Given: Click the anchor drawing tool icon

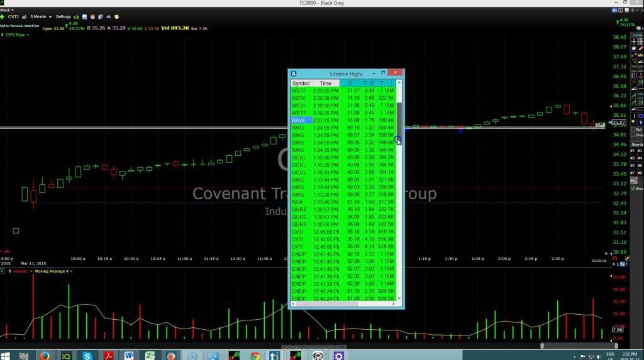Looking at the screenshot, I should [x=640, y=75].
